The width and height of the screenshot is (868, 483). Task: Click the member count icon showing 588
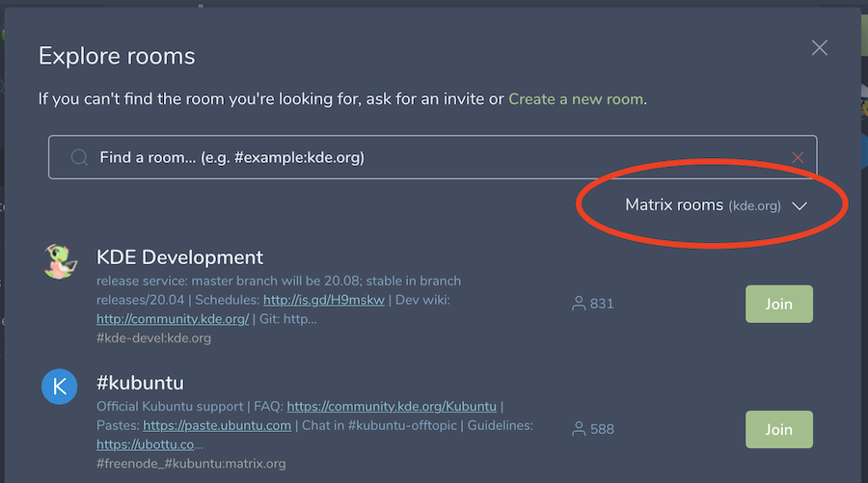[579, 428]
